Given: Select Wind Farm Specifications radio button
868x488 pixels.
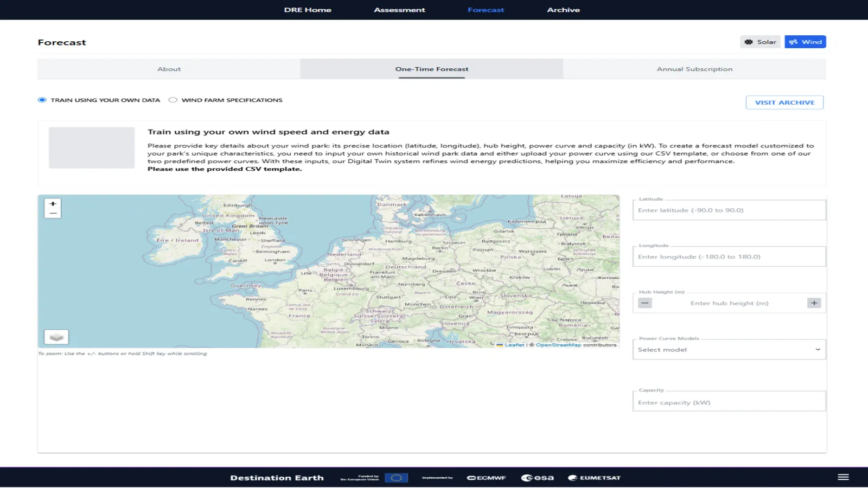Looking at the screenshot, I should click(173, 100).
